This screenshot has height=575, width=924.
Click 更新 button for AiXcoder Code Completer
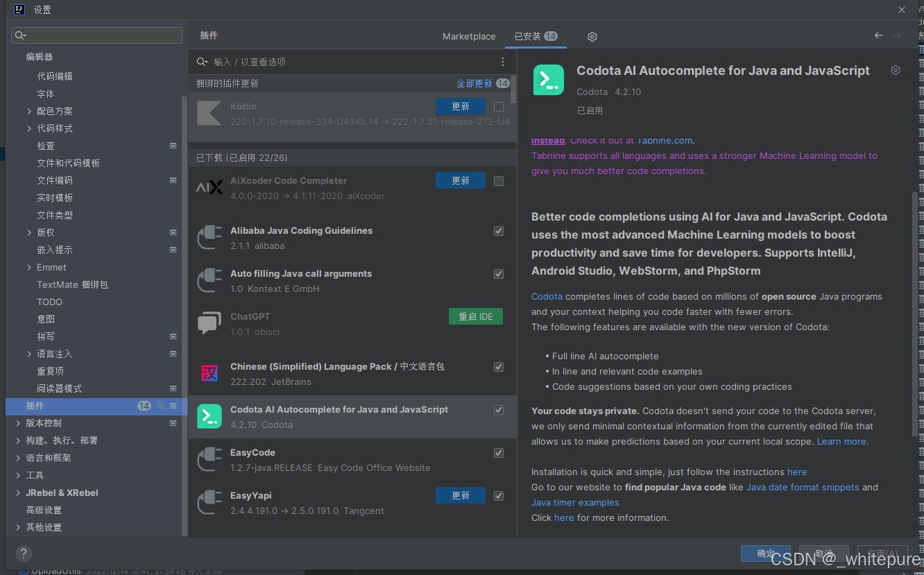461,180
